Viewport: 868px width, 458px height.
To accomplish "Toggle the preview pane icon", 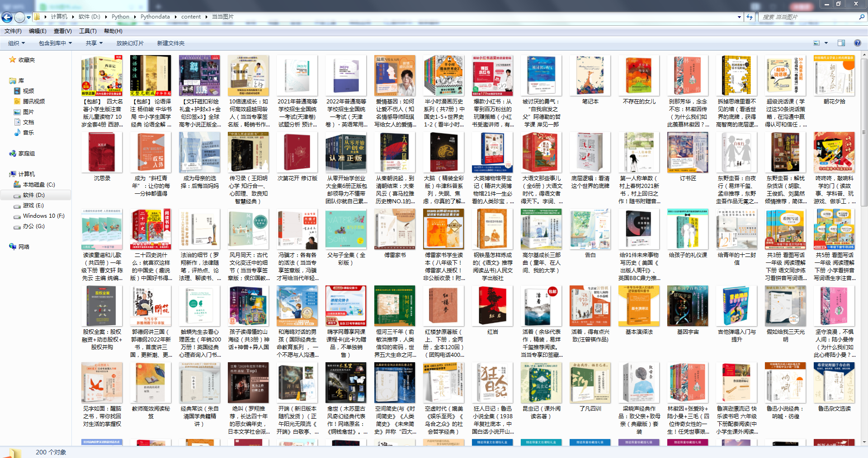I will click(841, 43).
